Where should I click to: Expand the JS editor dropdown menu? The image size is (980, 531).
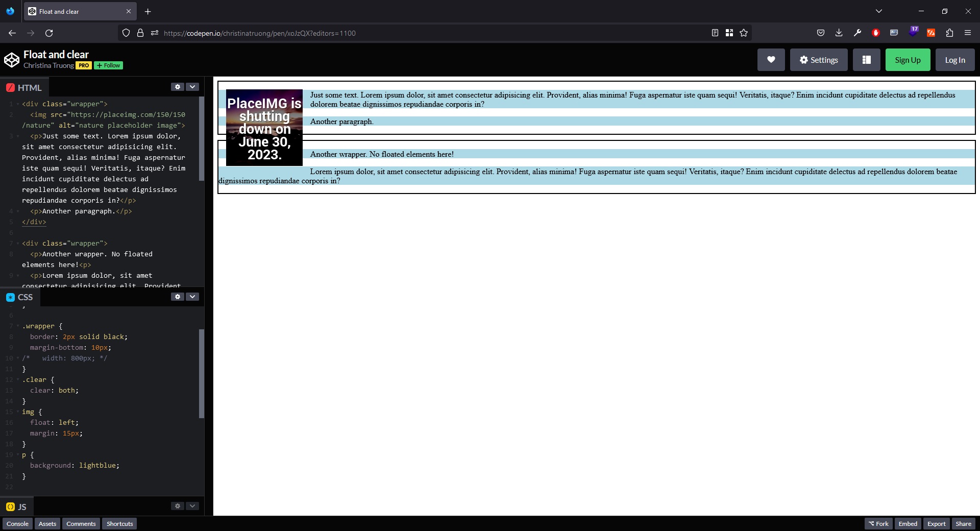point(192,506)
